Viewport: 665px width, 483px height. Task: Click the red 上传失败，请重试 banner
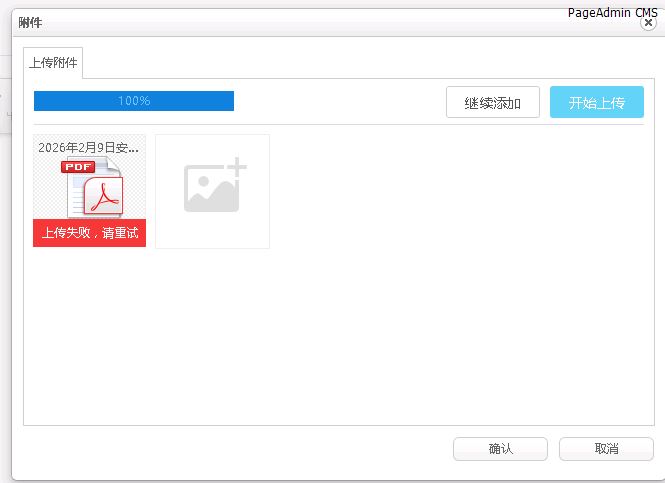tap(90, 233)
